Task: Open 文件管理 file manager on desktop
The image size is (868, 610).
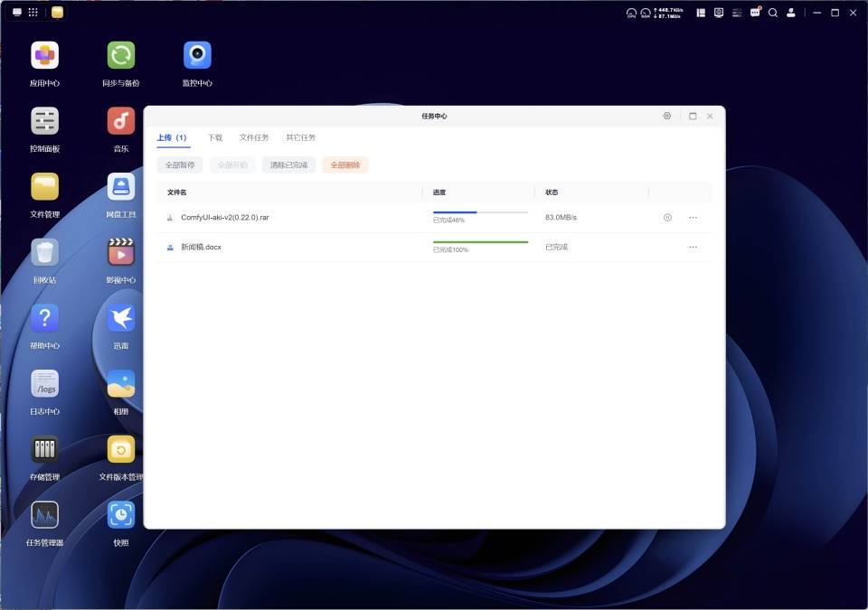Action: pos(44,186)
